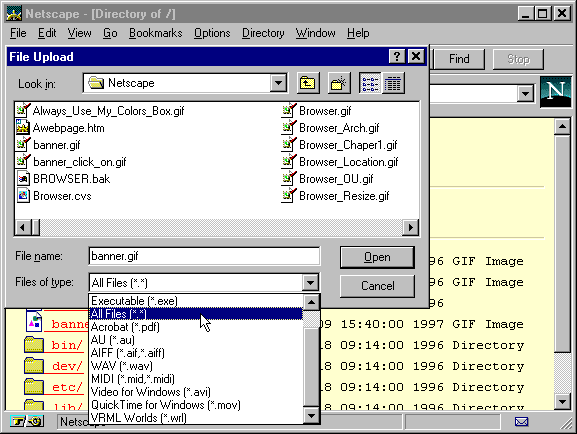Switch to List view icon
The image size is (577, 434).
click(370, 83)
